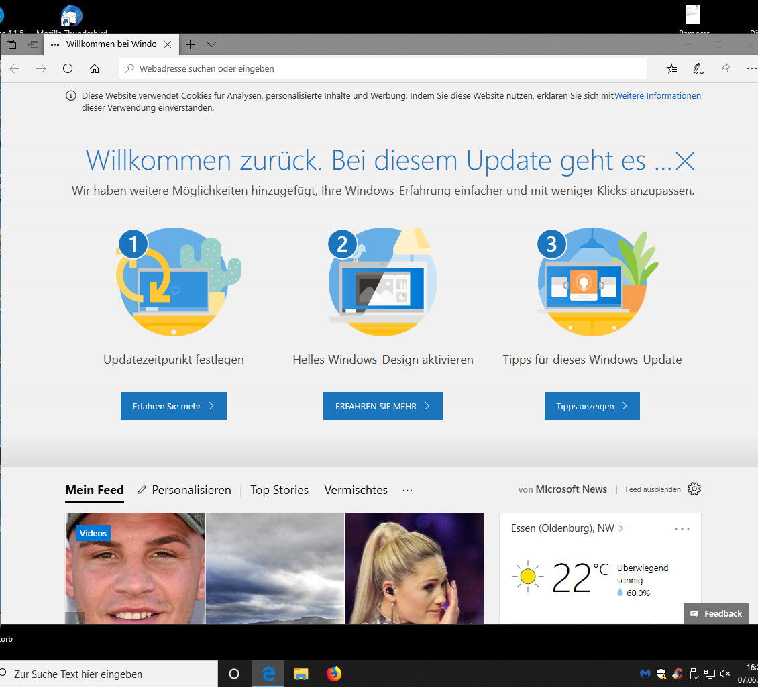Click the set tabs aside icon
The width and height of the screenshot is (758, 700).
33,44
